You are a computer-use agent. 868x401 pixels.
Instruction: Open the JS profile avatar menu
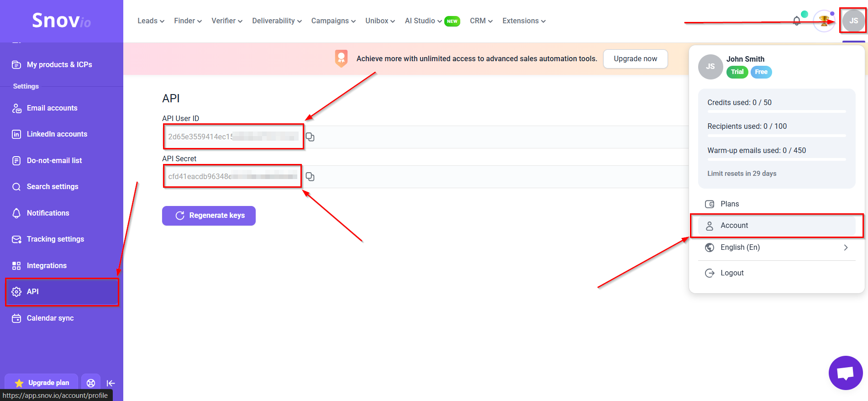(x=853, y=21)
